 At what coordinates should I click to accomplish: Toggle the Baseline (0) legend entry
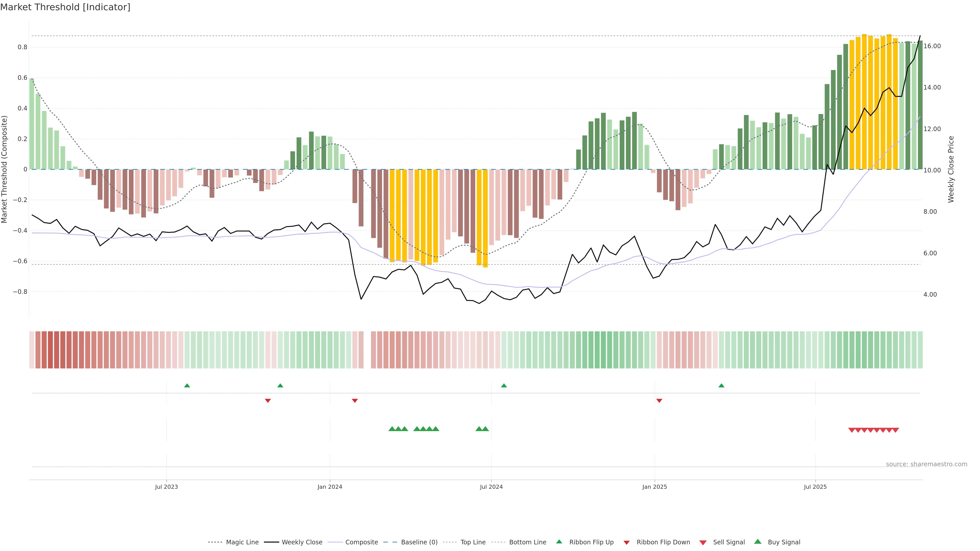419,542
